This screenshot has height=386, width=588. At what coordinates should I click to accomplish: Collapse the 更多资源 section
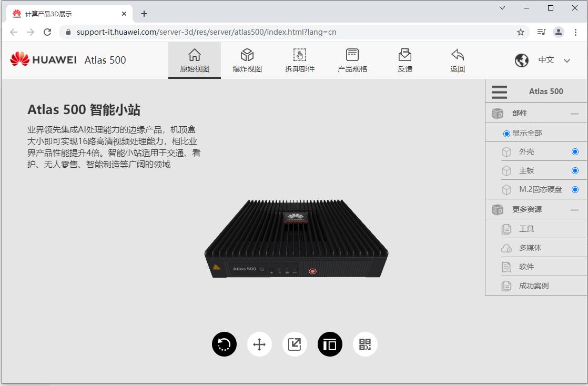coord(574,210)
